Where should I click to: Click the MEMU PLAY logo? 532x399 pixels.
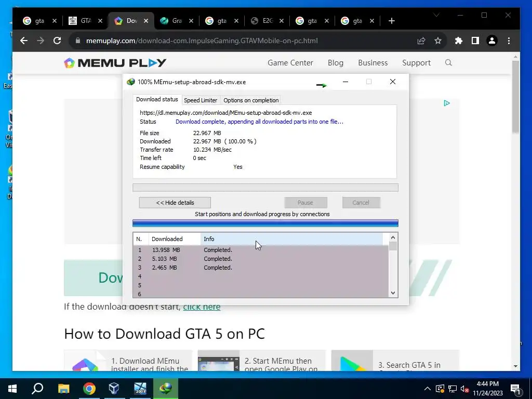(x=115, y=63)
